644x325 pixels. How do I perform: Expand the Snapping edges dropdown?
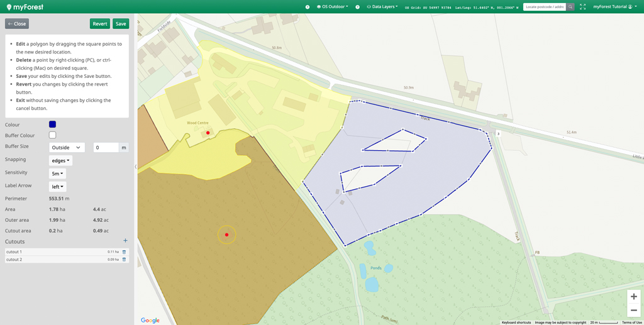click(60, 161)
